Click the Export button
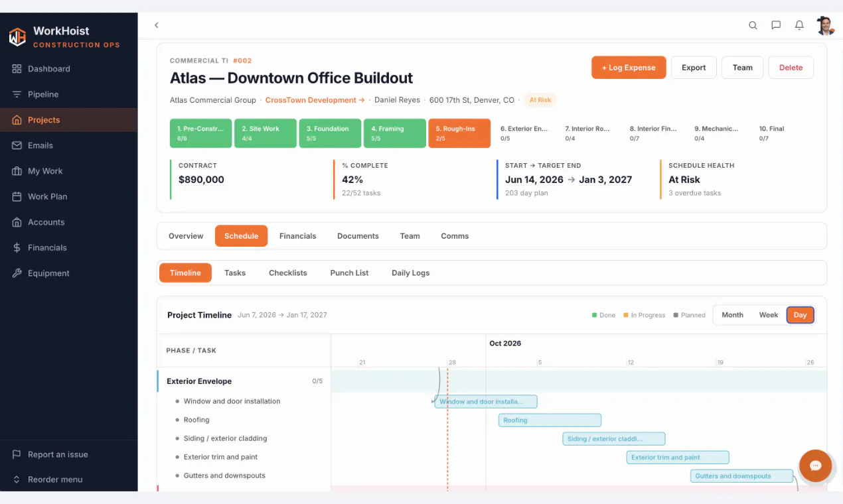This screenshot has width=843, height=504. [694, 68]
